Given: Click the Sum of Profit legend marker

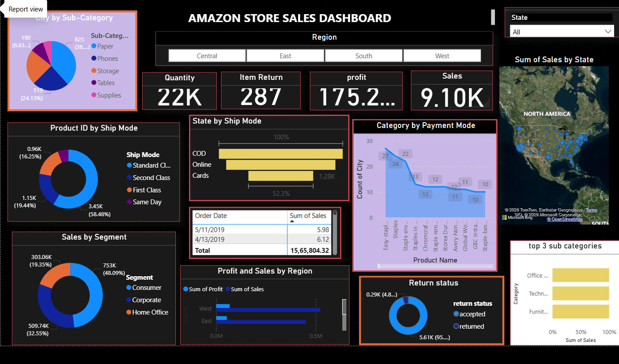Looking at the screenshot, I should (186, 289).
